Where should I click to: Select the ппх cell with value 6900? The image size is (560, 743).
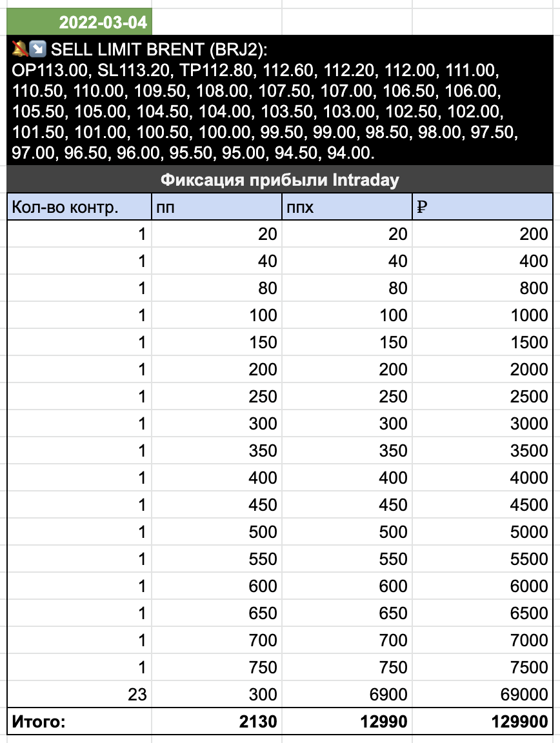tap(347, 694)
